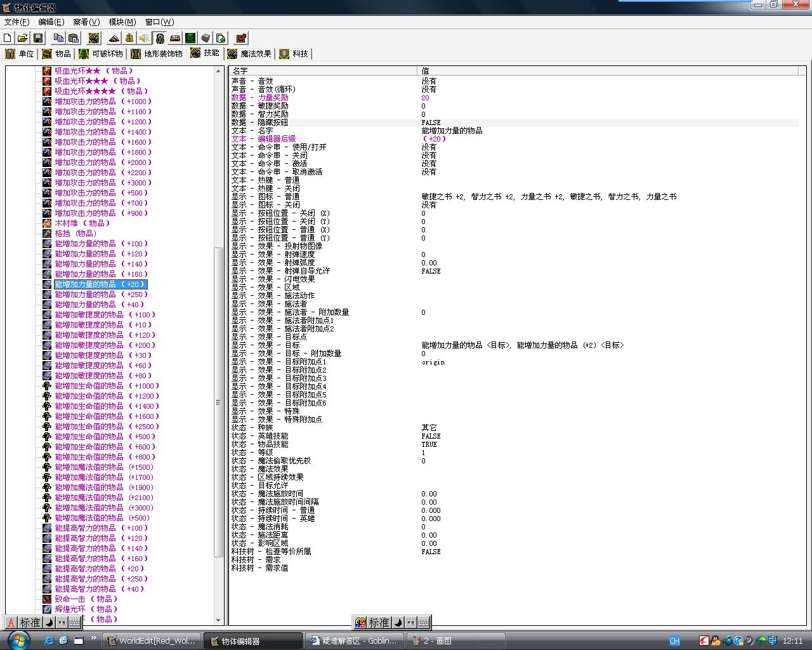The image size is (812, 650).
Task: Click the Object Editor helmet toolbar icon
Action: (x=160, y=38)
